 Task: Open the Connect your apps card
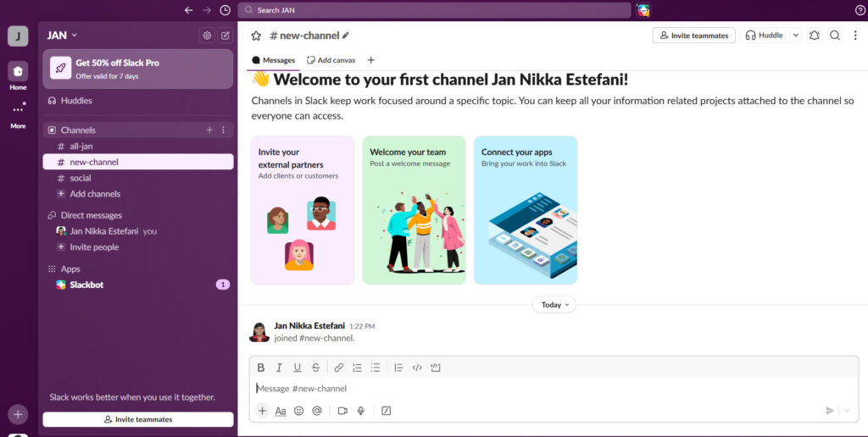[526, 210]
